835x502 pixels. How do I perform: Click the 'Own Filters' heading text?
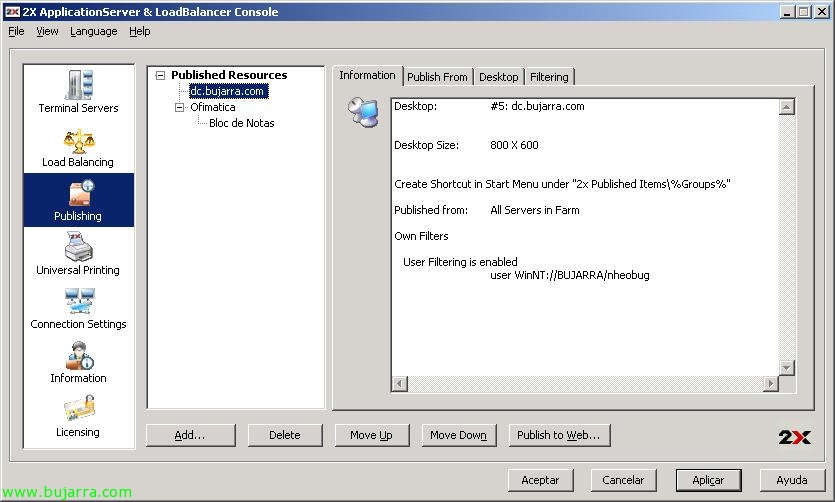point(421,236)
